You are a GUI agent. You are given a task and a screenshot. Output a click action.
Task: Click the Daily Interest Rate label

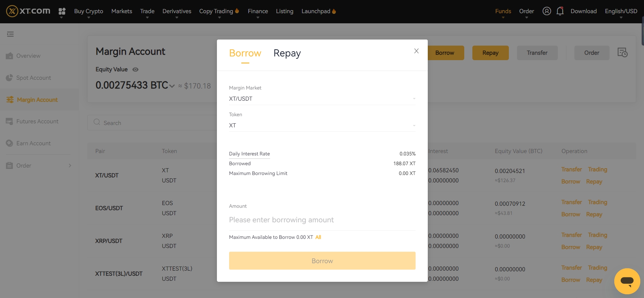pos(249,154)
